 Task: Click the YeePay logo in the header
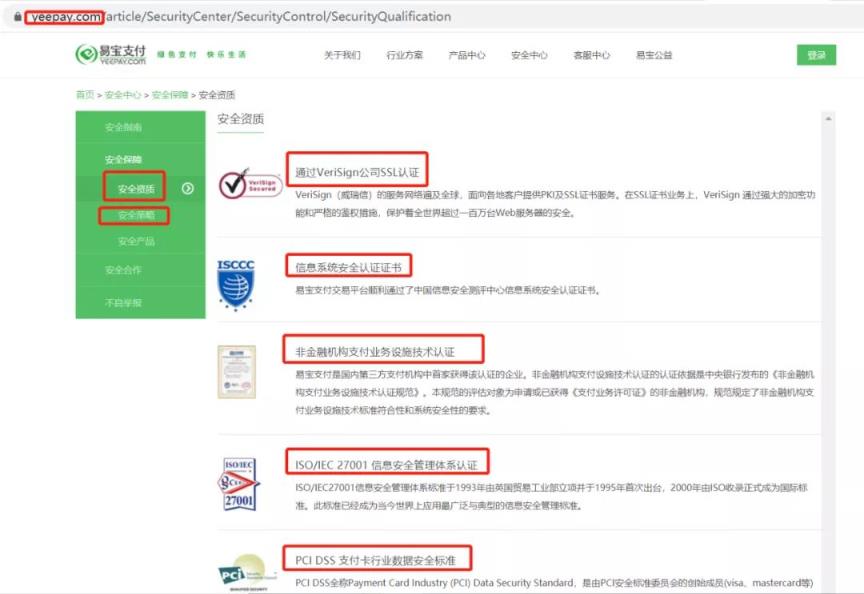tap(111, 54)
